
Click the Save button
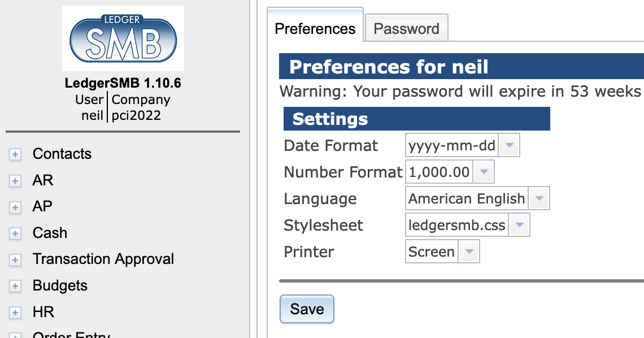[x=307, y=309]
